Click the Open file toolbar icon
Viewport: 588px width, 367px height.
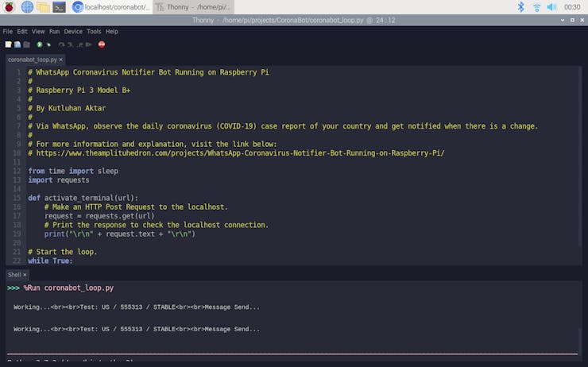[x=17, y=44]
